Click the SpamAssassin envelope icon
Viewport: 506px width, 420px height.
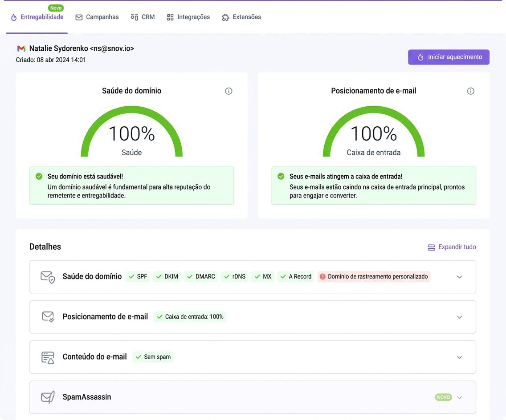coord(48,397)
